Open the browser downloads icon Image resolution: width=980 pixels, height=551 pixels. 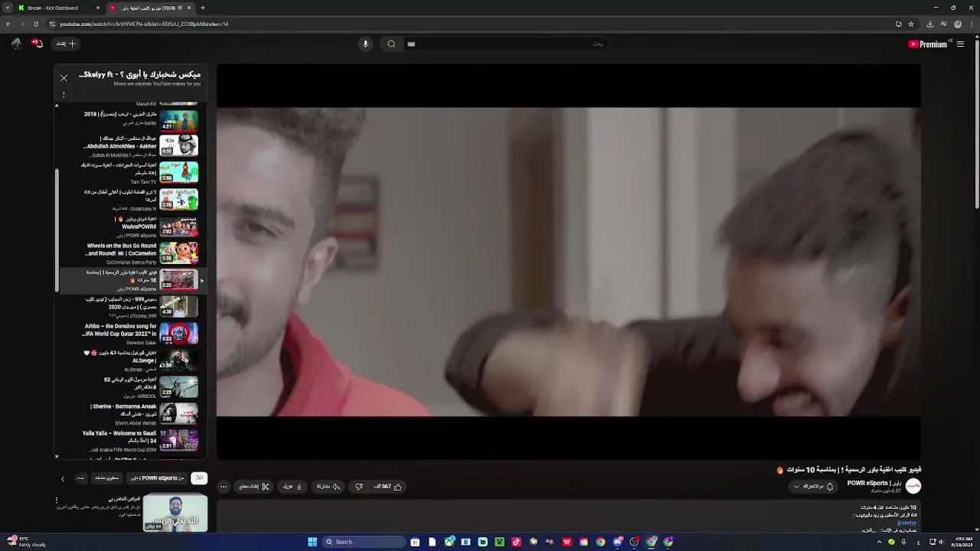pyautogui.click(x=930, y=24)
